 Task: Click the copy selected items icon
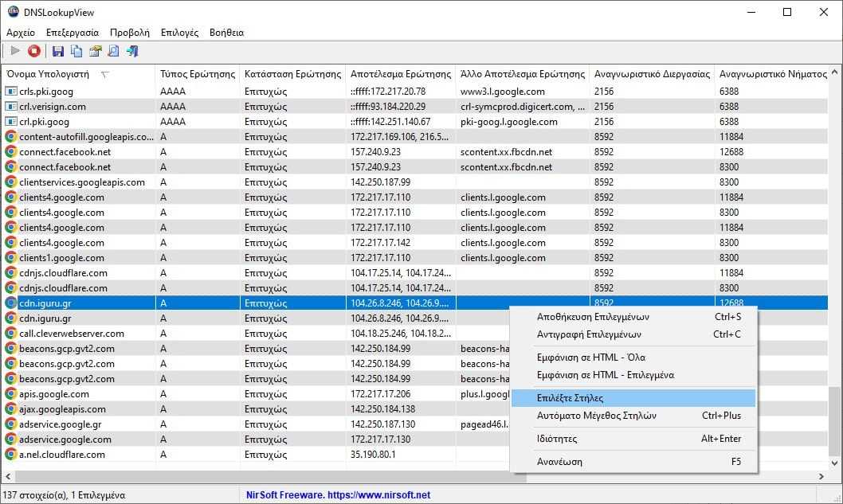tap(76, 51)
